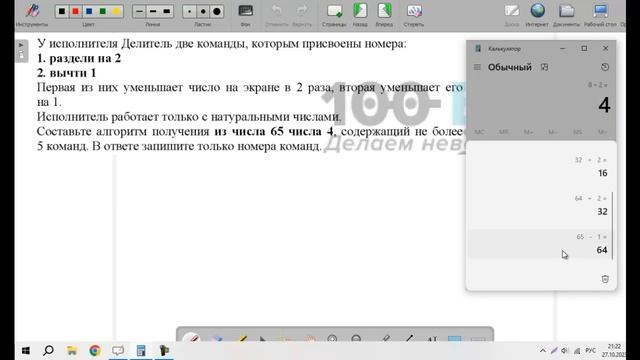Switch to Calculator app on taskbar

(141, 351)
